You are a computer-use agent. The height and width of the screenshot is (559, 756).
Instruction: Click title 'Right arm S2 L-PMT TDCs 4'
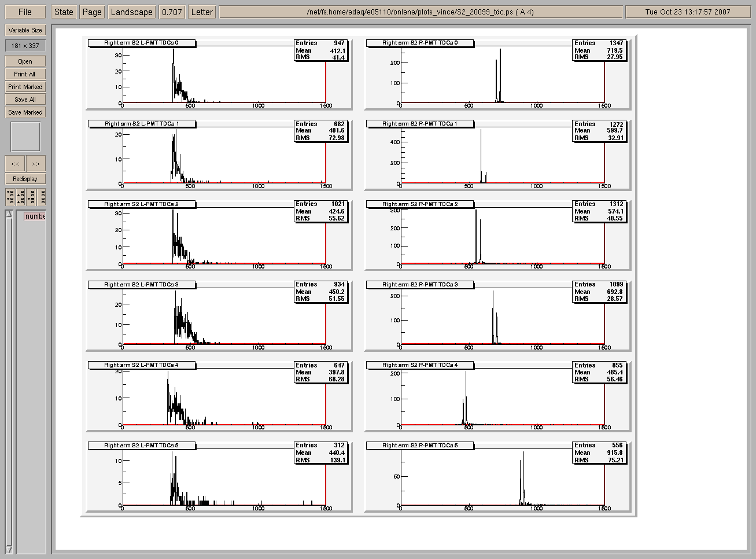click(x=142, y=365)
